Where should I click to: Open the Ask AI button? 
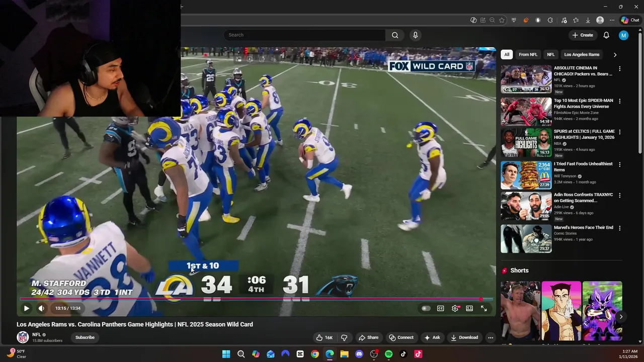[432, 337]
